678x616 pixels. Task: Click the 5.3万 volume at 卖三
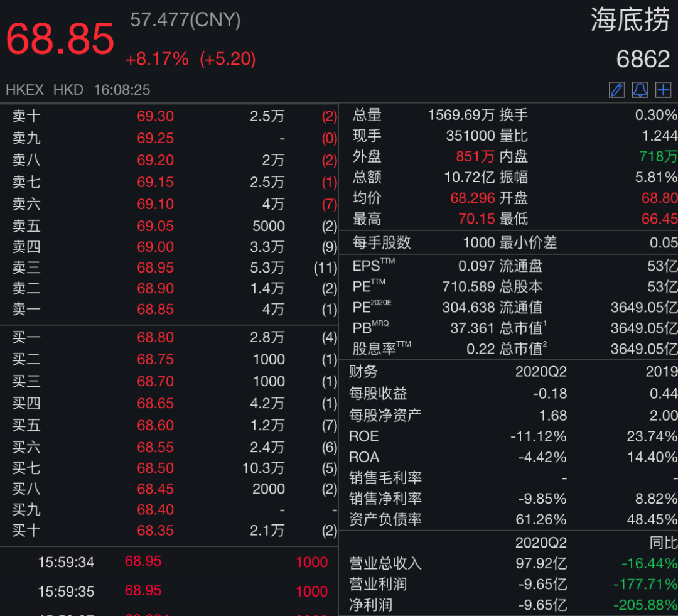pyautogui.click(x=267, y=267)
